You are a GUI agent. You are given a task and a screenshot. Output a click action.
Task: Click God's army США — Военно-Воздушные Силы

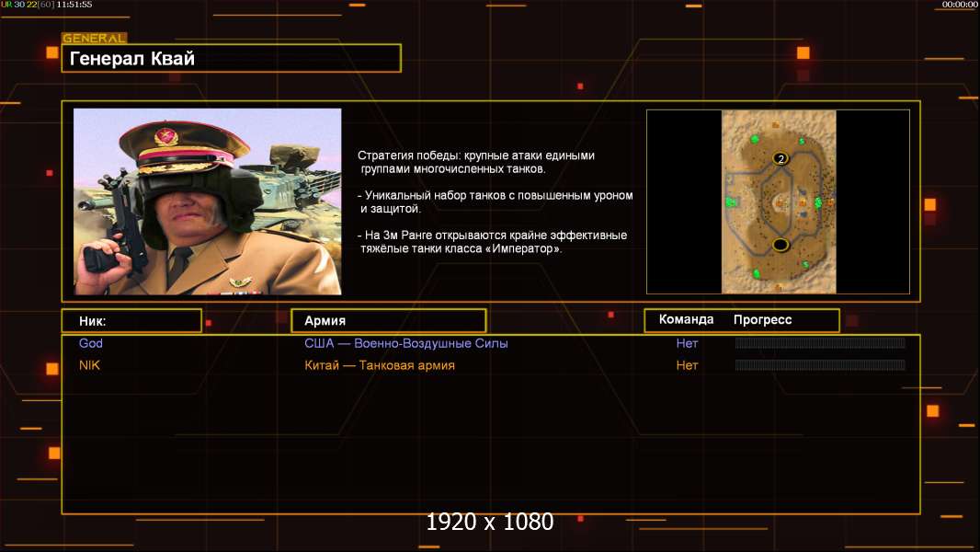(x=405, y=343)
